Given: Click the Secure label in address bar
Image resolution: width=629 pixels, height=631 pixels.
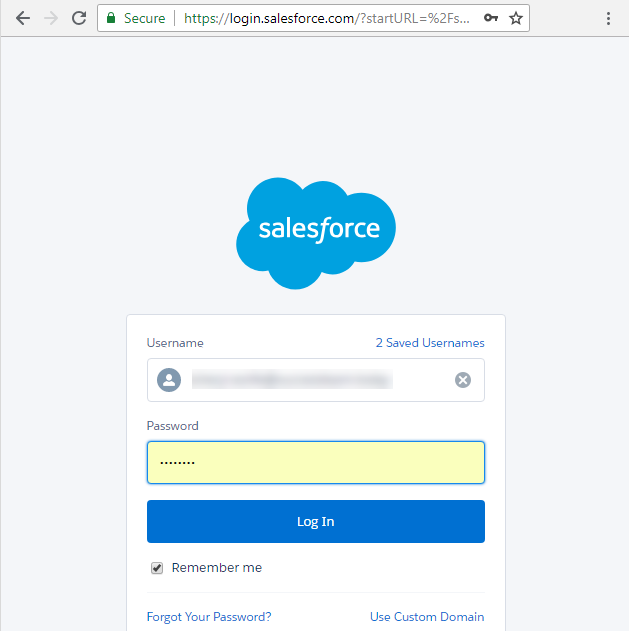Looking at the screenshot, I should coord(144,18).
